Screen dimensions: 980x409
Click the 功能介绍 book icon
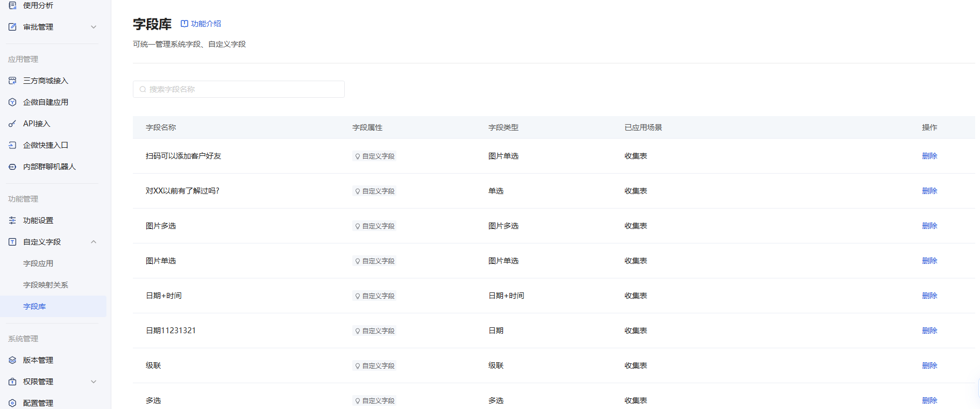pyautogui.click(x=184, y=24)
